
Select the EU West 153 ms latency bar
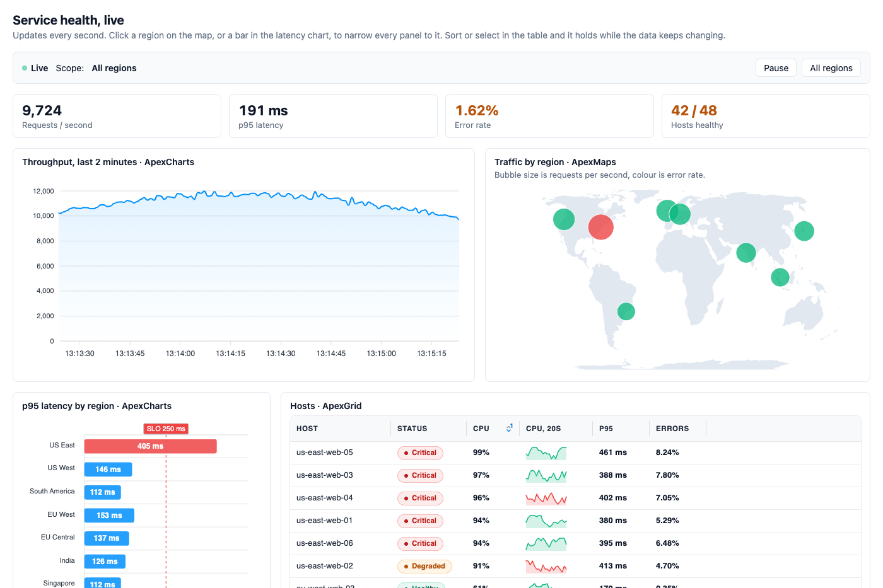109,516
